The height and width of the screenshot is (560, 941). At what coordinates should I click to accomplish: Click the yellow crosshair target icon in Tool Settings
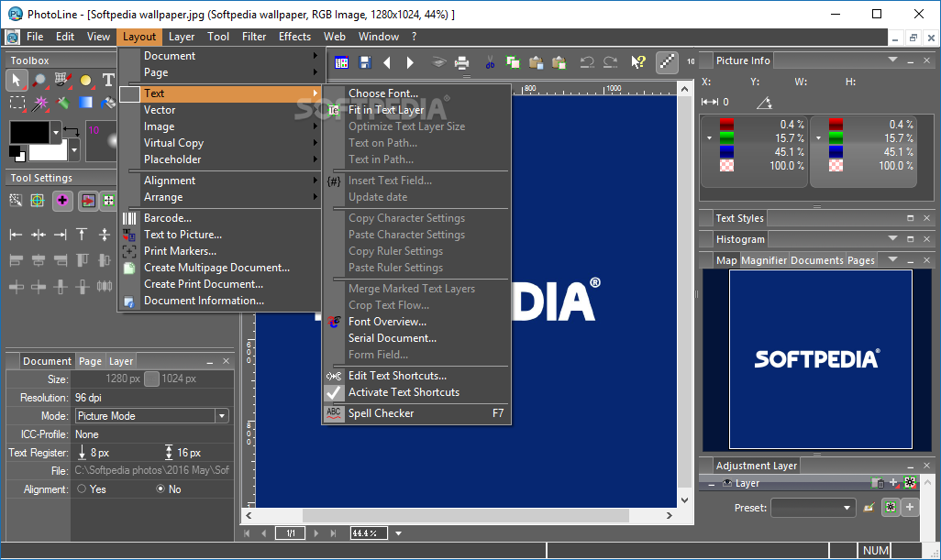pyautogui.click(x=38, y=200)
